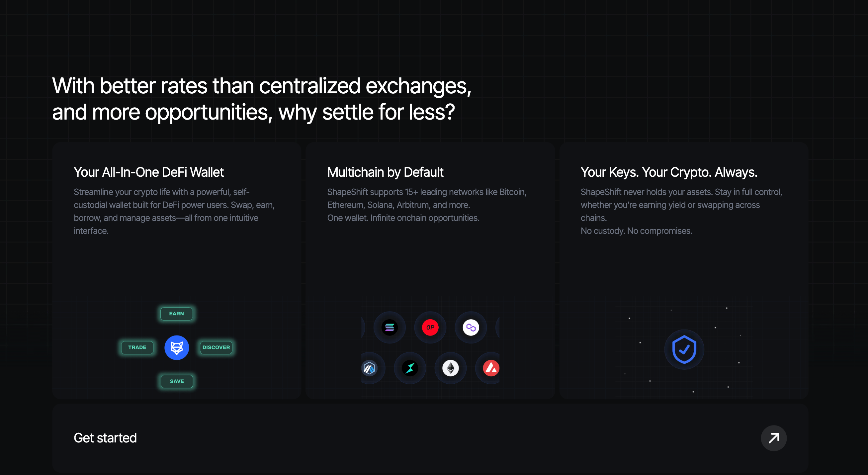The width and height of the screenshot is (868, 475).
Task: Click the "No custody. No compromises." text
Action: [x=636, y=231]
